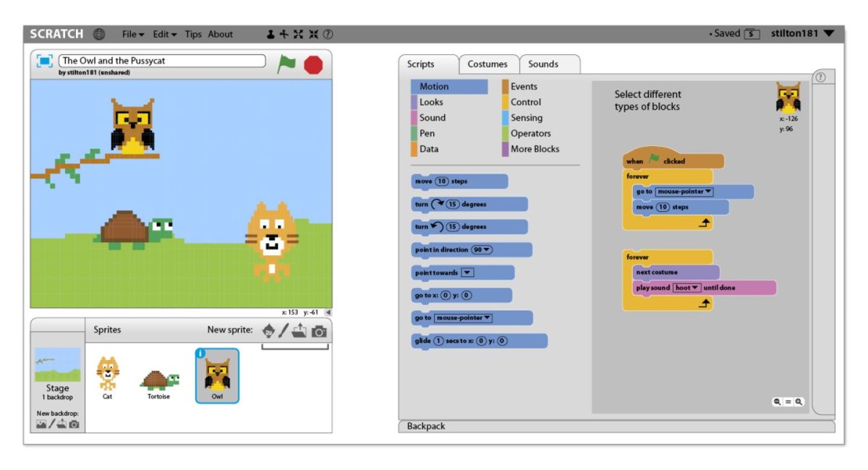Click the upload sprite from file icon
The height and width of the screenshot is (470, 868).
300,330
